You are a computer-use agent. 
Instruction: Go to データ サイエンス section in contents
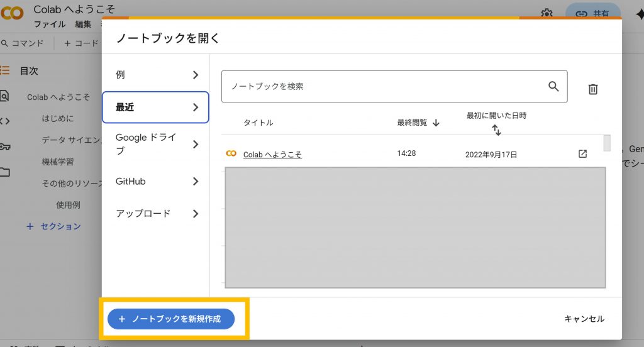point(72,140)
